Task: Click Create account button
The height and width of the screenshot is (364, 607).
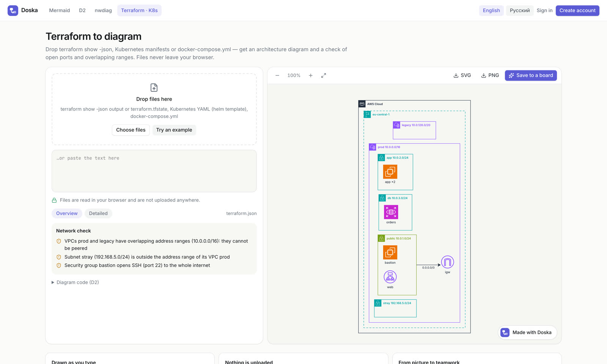Action: 577,11
